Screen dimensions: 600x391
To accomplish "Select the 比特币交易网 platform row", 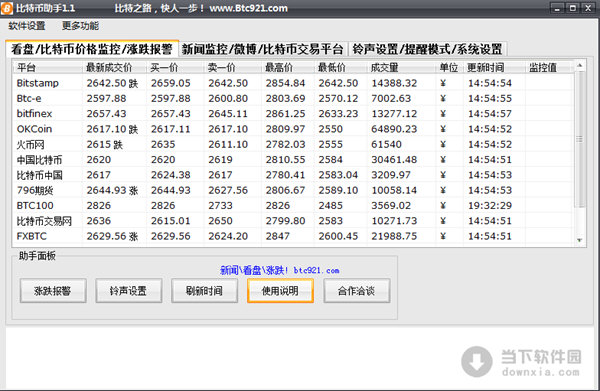I will (293, 221).
